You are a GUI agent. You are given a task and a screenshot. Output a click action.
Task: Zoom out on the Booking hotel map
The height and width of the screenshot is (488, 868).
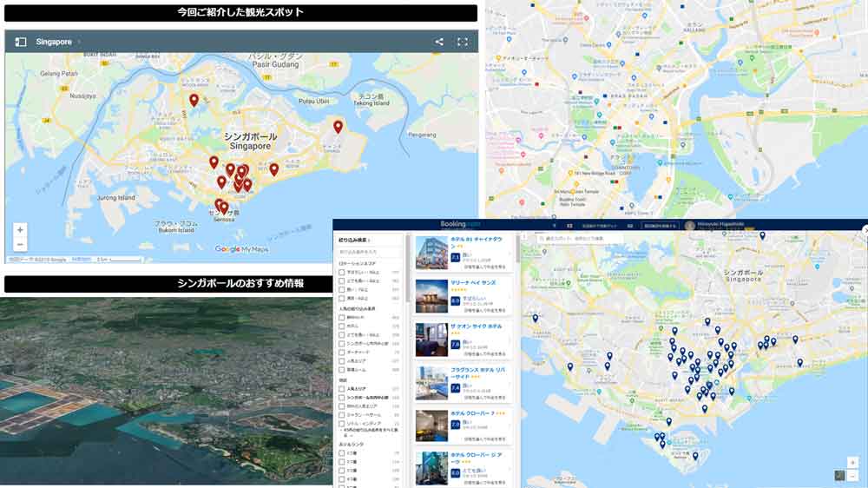852,476
